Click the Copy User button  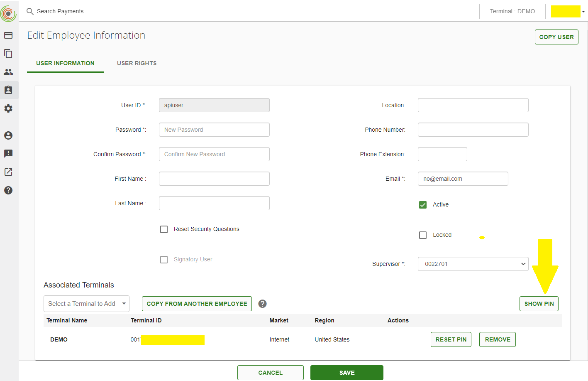pos(556,37)
